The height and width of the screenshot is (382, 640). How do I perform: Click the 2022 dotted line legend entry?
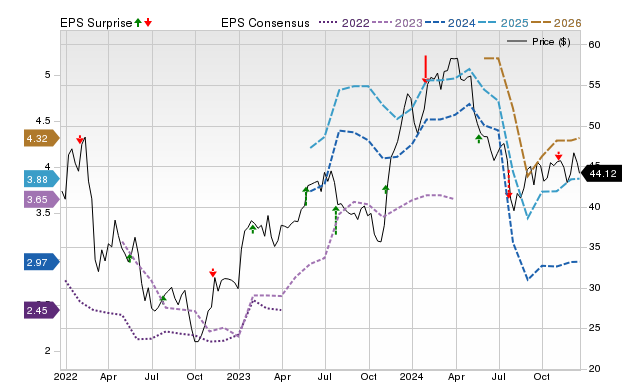(344, 23)
